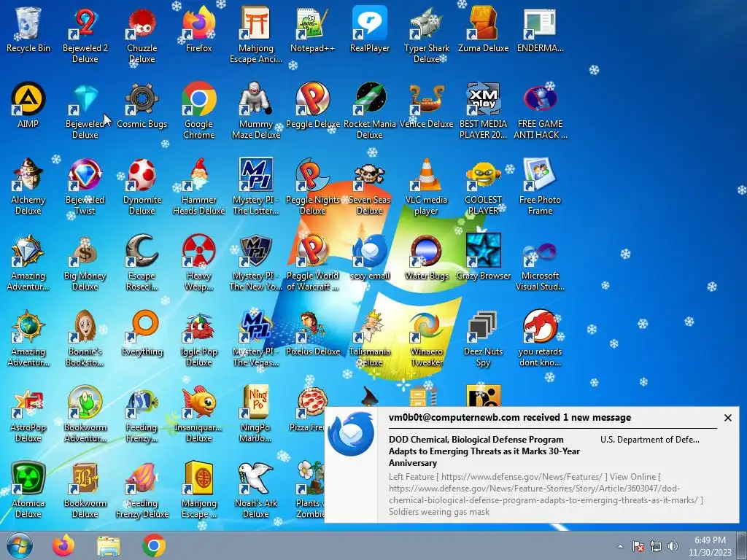
Task: Click the notification's Thunderbird logo
Action: (351, 435)
